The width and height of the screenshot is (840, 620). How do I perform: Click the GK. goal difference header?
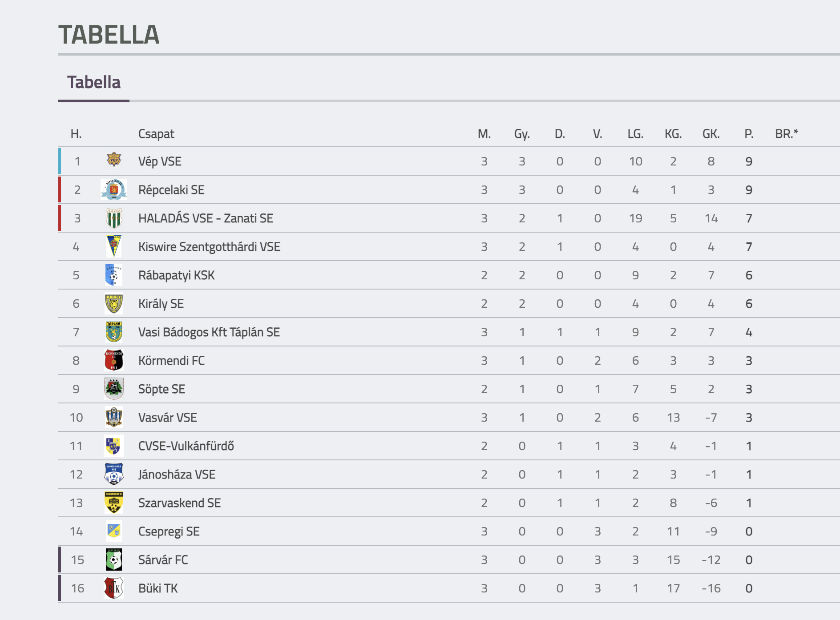pyautogui.click(x=711, y=134)
